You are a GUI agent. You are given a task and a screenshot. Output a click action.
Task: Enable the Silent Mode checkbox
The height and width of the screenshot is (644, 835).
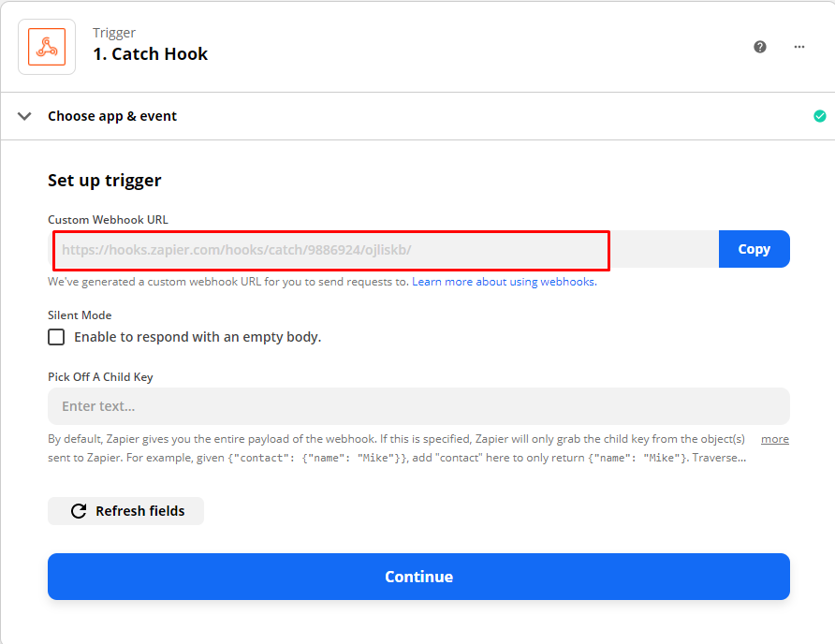coord(57,337)
